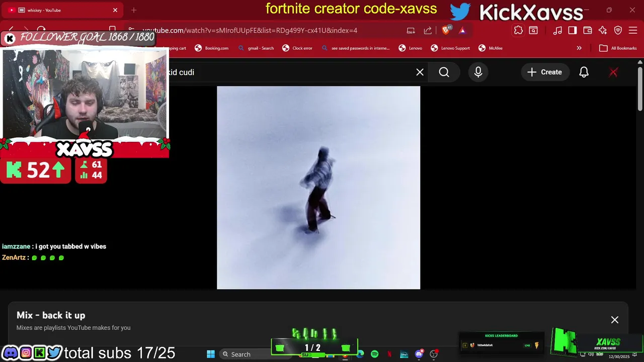Close the whiskey - YouTube tab

[x=115, y=10]
